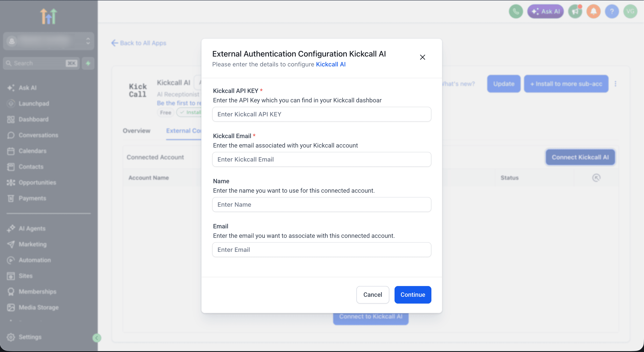Screen dimensions: 644x352
Task: Open the VG user avatar menu
Action: [x=630, y=11]
